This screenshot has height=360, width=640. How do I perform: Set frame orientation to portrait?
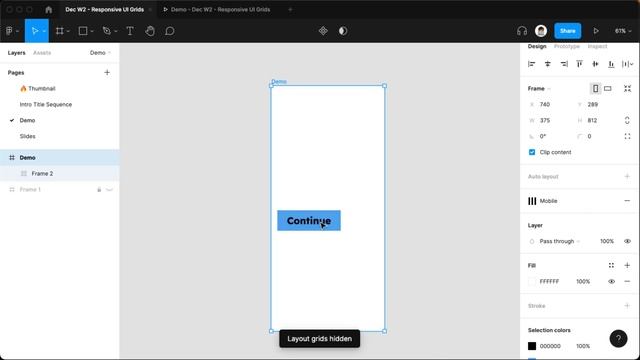tap(596, 88)
